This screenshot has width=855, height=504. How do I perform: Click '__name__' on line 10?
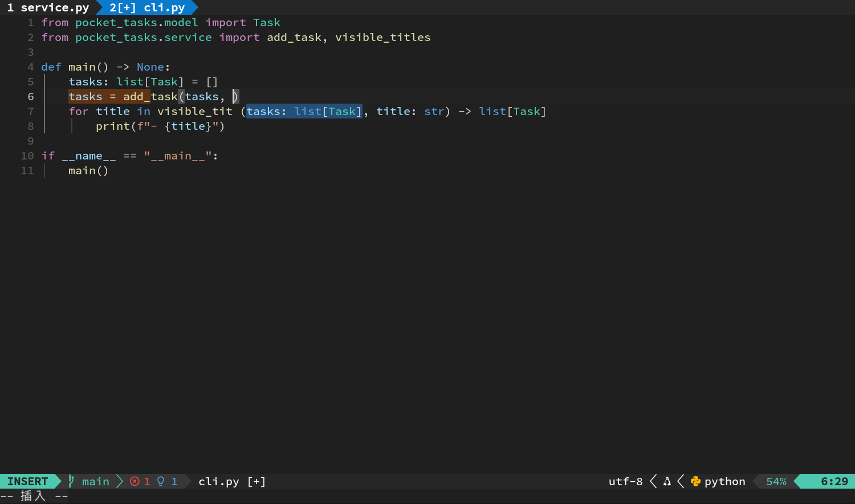coord(89,156)
